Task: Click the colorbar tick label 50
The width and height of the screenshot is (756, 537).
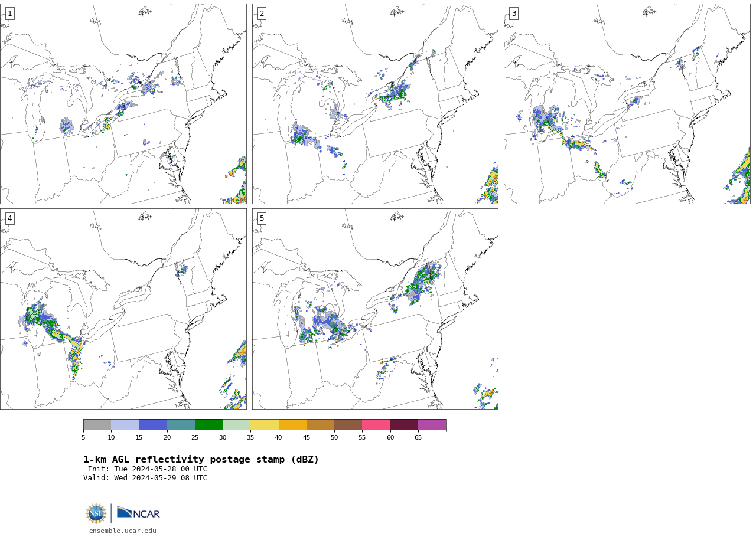Action: tap(334, 438)
